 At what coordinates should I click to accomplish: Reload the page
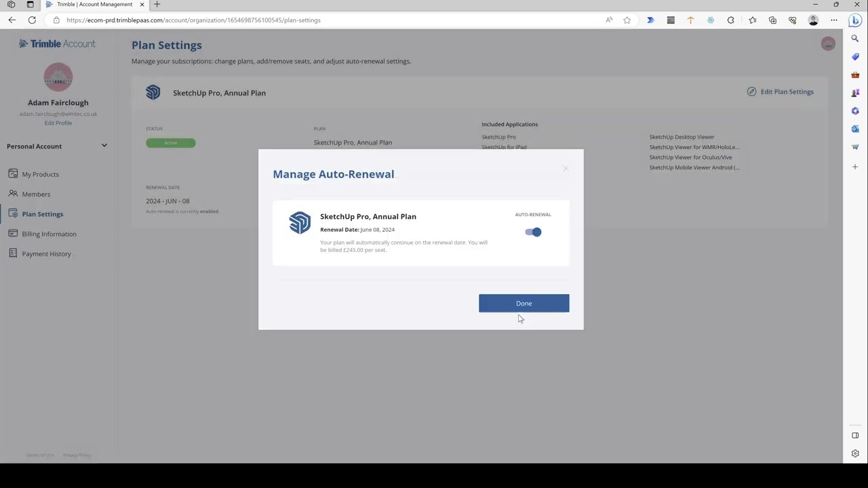click(32, 20)
